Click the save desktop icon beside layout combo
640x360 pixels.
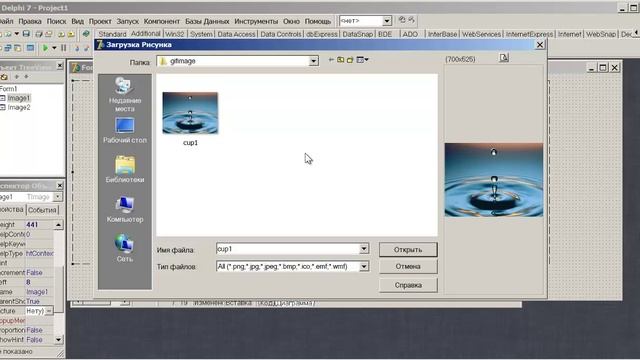pos(402,20)
